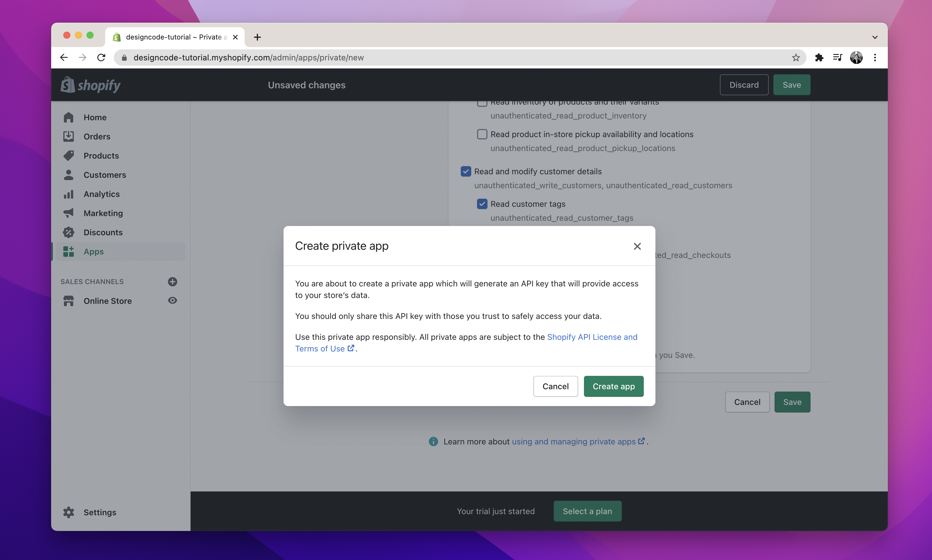Add a sales channel plus icon
The image size is (932, 560).
[173, 281]
